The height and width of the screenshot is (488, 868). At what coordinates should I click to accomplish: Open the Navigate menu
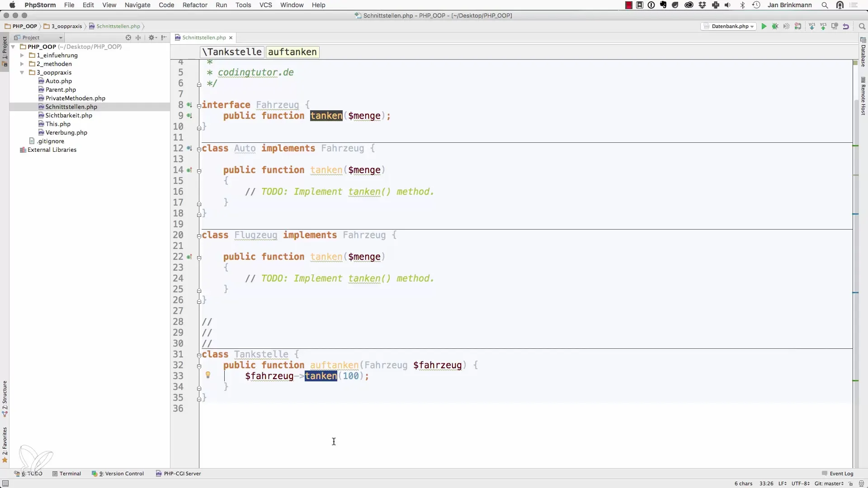pyautogui.click(x=137, y=5)
